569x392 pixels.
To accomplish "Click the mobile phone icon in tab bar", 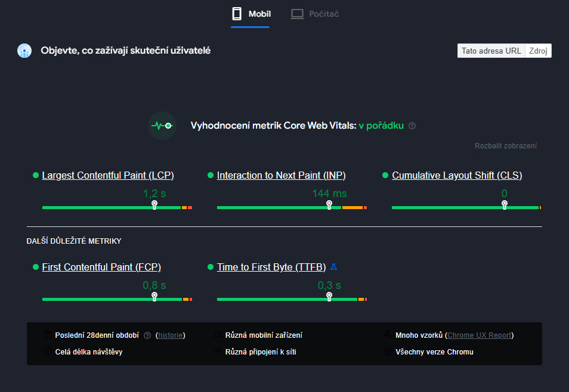I will [x=237, y=14].
